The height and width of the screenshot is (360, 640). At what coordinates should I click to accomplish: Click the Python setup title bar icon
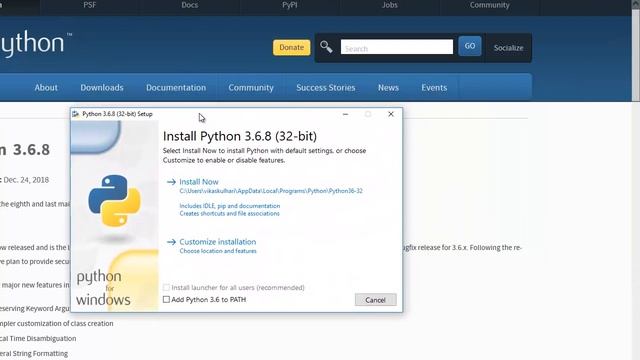coord(76,114)
